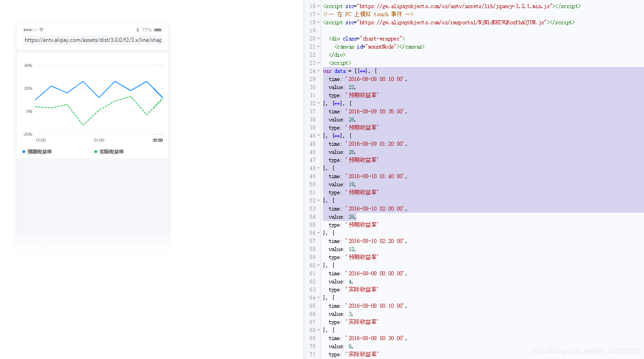Unfold the collapsed code marker on line 32
This screenshot has width=644, height=359.
(337, 103)
